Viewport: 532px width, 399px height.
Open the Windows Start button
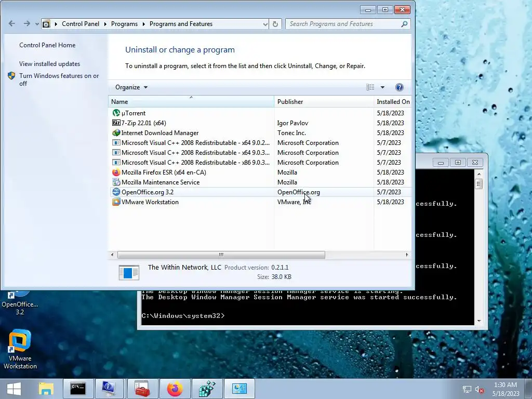(14, 389)
